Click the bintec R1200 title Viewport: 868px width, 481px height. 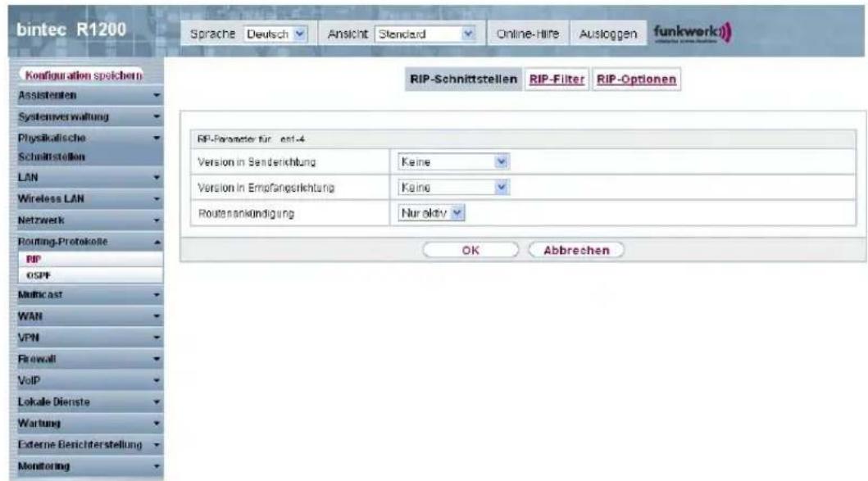[x=71, y=29]
